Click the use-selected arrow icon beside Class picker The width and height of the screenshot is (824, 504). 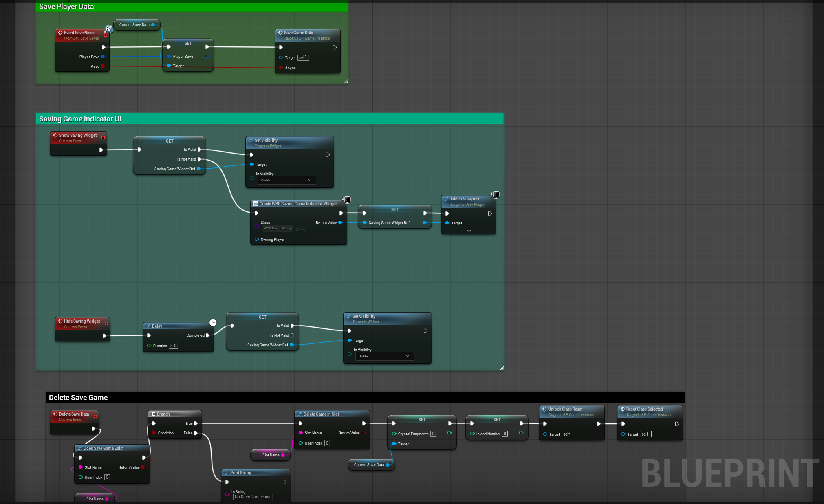click(x=297, y=229)
